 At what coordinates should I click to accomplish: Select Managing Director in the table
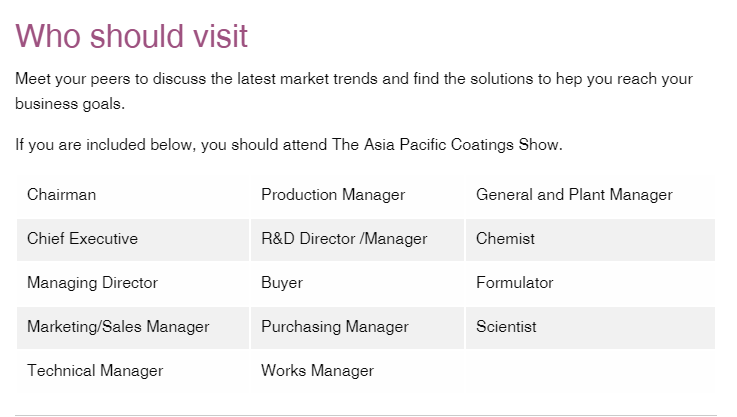click(x=92, y=283)
